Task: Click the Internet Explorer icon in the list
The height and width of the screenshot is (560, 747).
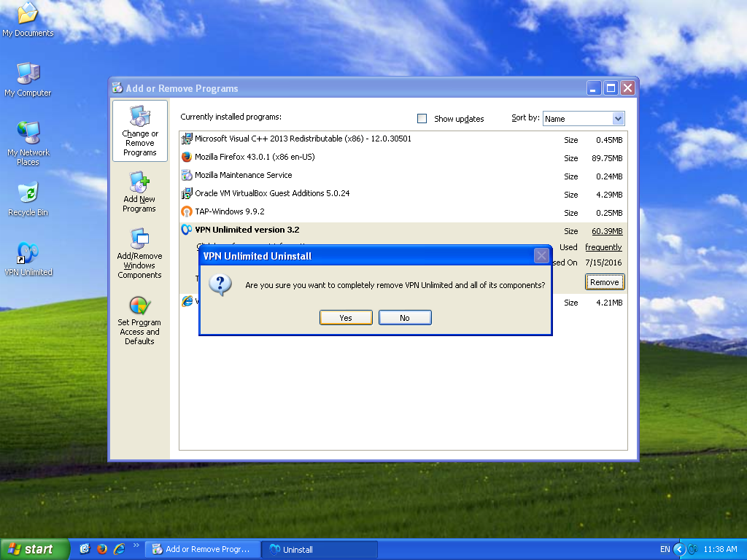Action: pyautogui.click(x=186, y=301)
